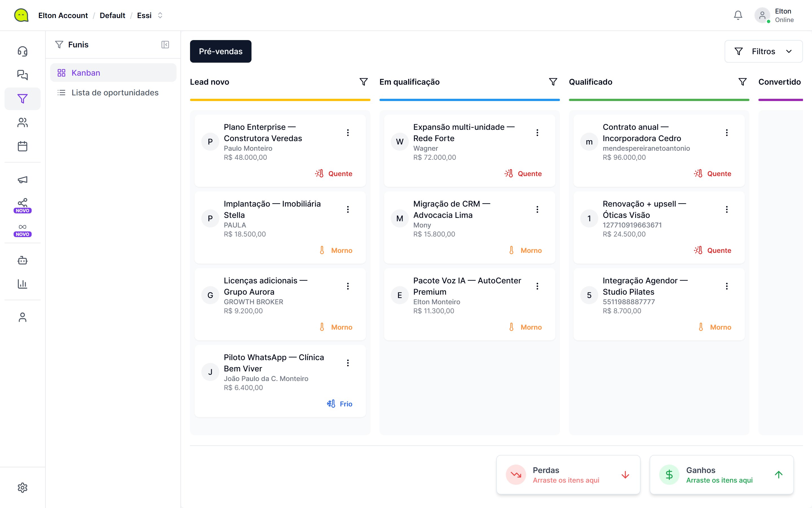The width and height of the screenshot is (812, 508).
Task: Click the Ganhos drop zone
Action: tap(721, 475)
